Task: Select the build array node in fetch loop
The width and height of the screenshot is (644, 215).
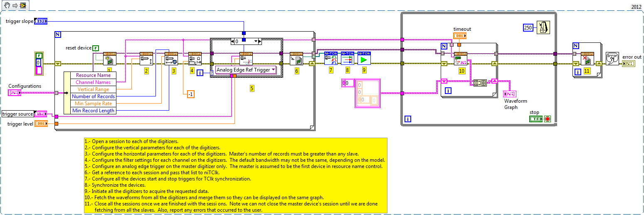Action: click(480, 82)
